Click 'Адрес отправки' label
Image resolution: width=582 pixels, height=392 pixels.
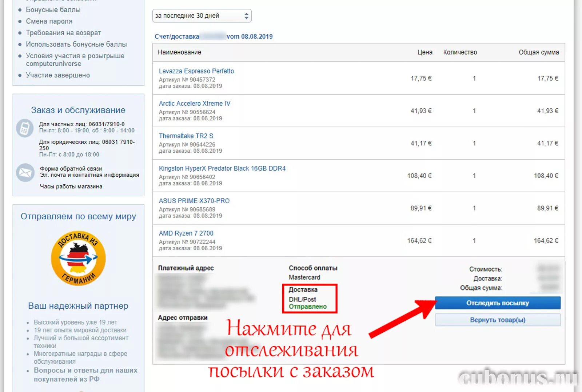(x=183, y=318)
